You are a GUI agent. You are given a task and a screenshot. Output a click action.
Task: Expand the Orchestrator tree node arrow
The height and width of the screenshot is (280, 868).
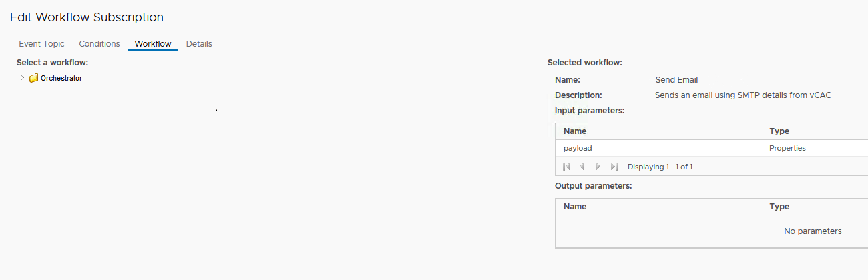coord(22,78)
